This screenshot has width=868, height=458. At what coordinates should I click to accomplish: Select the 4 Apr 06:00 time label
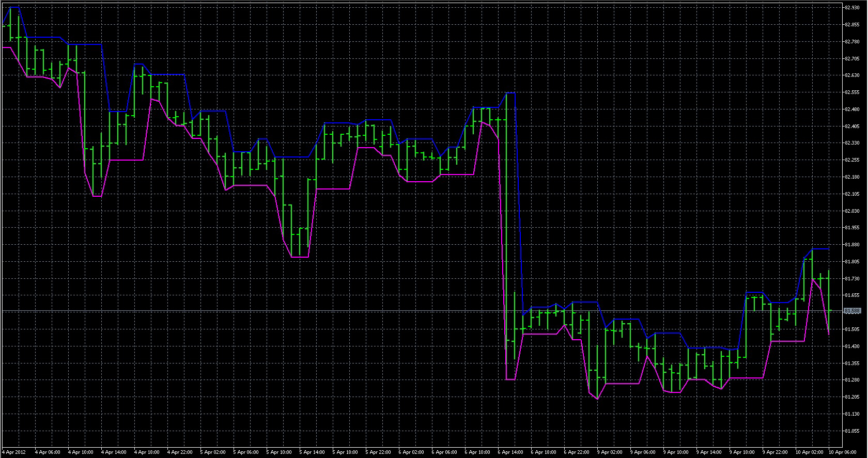[48, 452]
